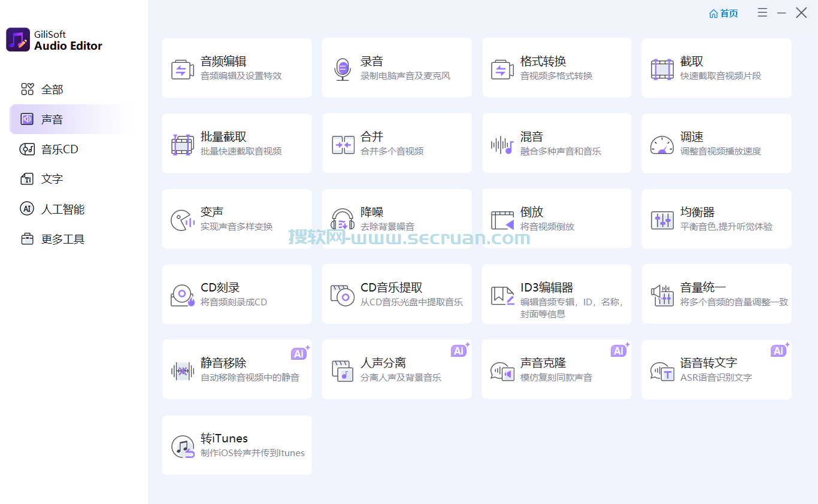Open the 调速 speedometer icon
This screenshot has height=504, width=818.
click(x=662, y=145)
